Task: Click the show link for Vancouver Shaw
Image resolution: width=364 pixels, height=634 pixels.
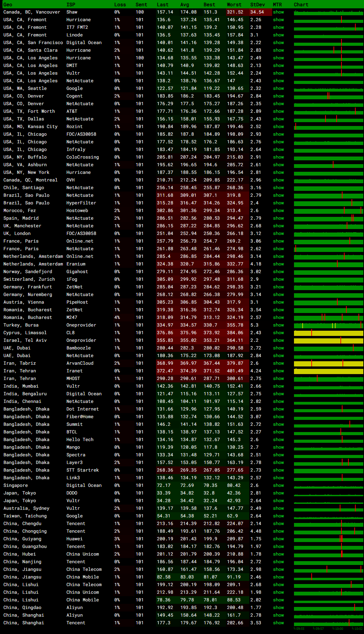Action: (278, 12)
